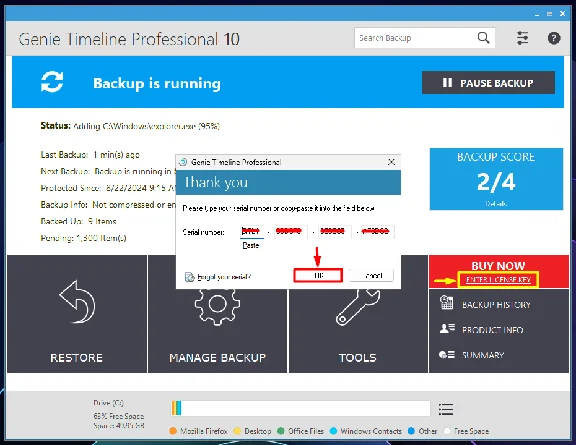Focus the third serial number box
The height and width of the screenshot is (445, 576).
coord(335,232)
